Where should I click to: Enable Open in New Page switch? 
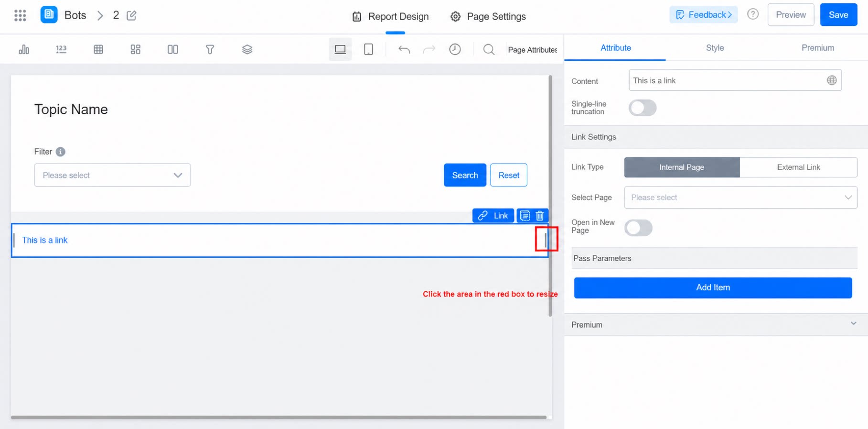click(x=638, y=228)
